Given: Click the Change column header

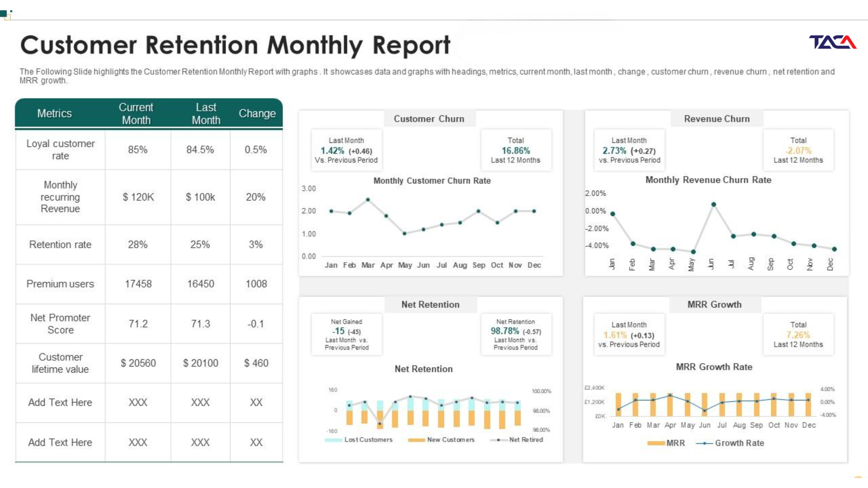Looking at the screenshot, I should coord(257,113).
